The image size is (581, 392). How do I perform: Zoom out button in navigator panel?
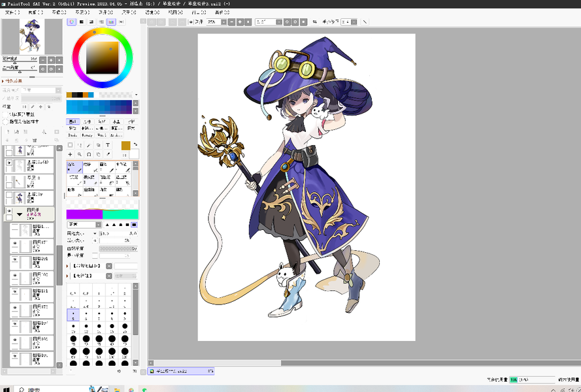43,60
